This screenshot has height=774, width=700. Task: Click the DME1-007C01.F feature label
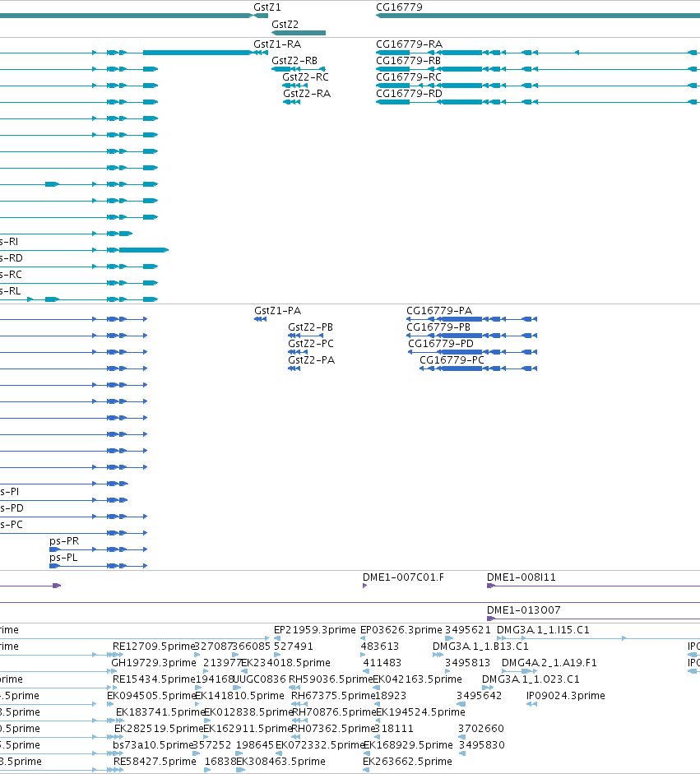tap(403, 577)
